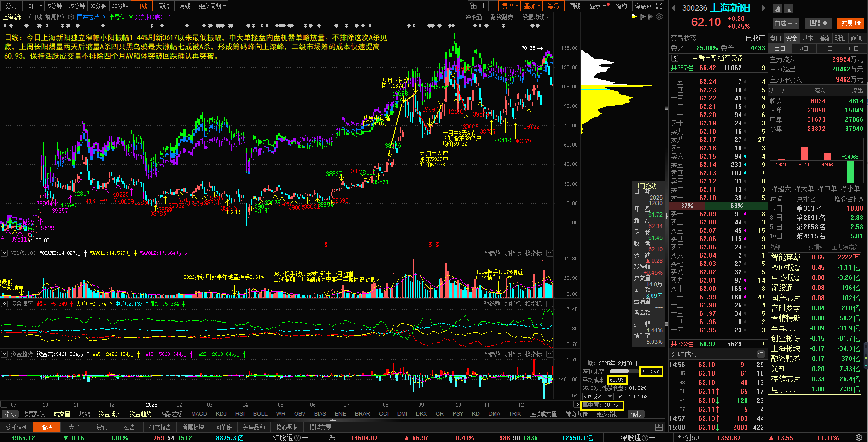Viewport: 868px width, 442px height.
Task: Toggle 隐藏 side panel
Action: (643, 6)
